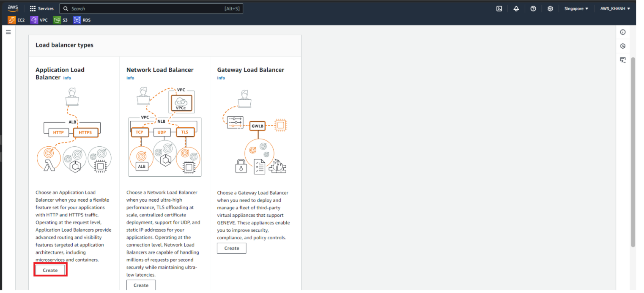Create an Application Load Balancer
This screenshot has height=293, width=644.
click(x=50, y=270)
